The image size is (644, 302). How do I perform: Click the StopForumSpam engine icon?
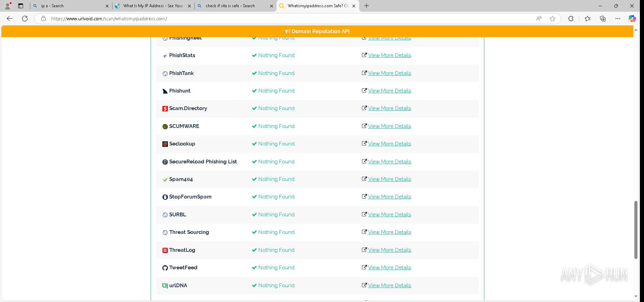point(165,197)
